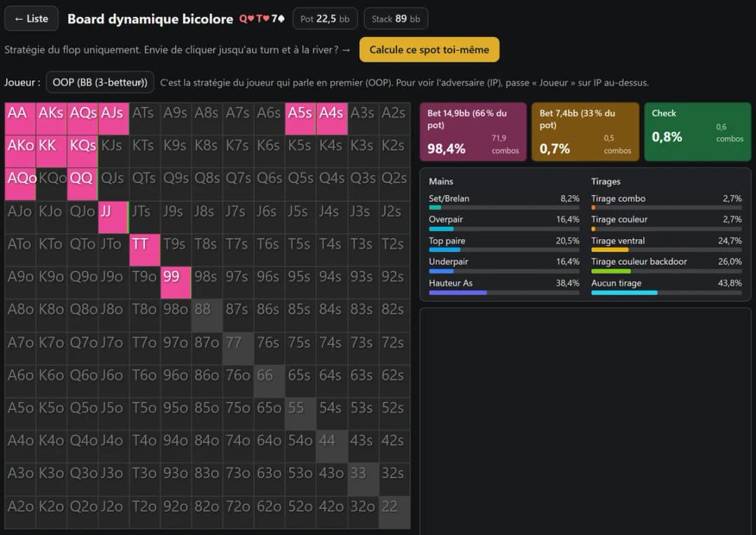This screenshot has width=756, height=535.
Task: Select the 99 hand cell
Action: coord(176,282)
